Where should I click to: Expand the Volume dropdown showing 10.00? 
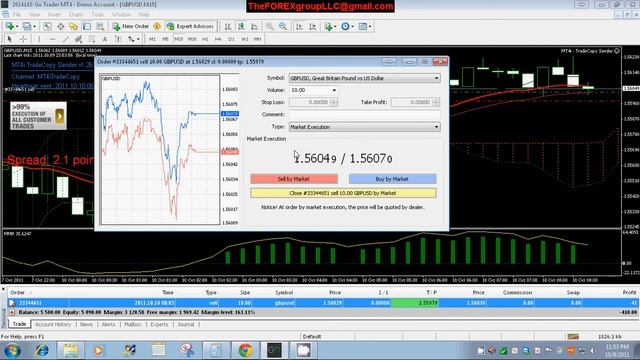pyautogui.click(x=334, y=90)
